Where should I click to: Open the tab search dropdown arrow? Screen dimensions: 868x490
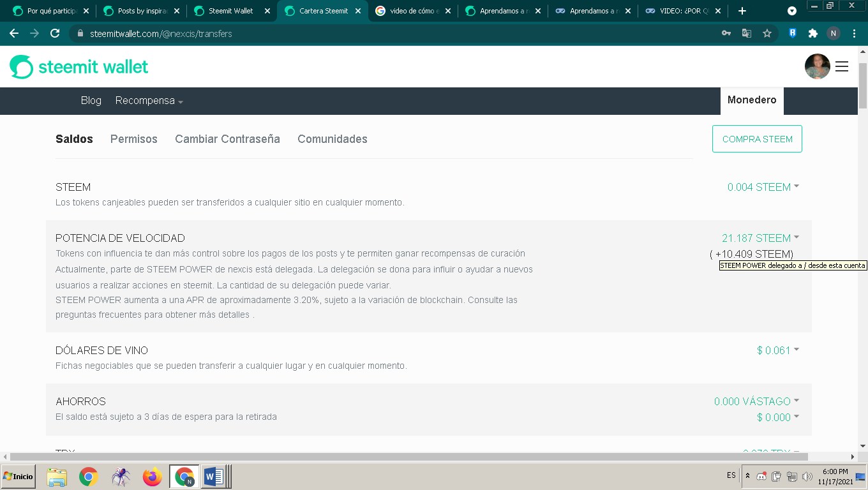[x=792, y=11]
